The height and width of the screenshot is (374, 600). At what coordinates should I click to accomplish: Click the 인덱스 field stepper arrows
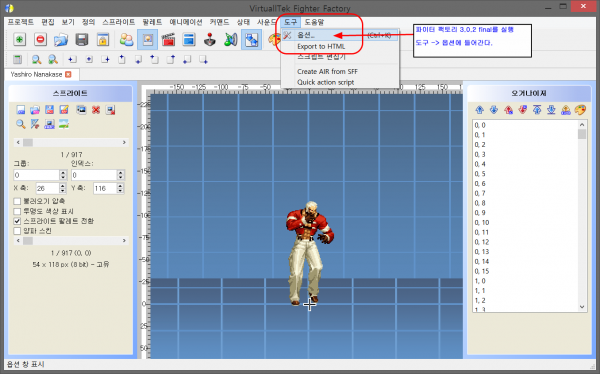121,175
